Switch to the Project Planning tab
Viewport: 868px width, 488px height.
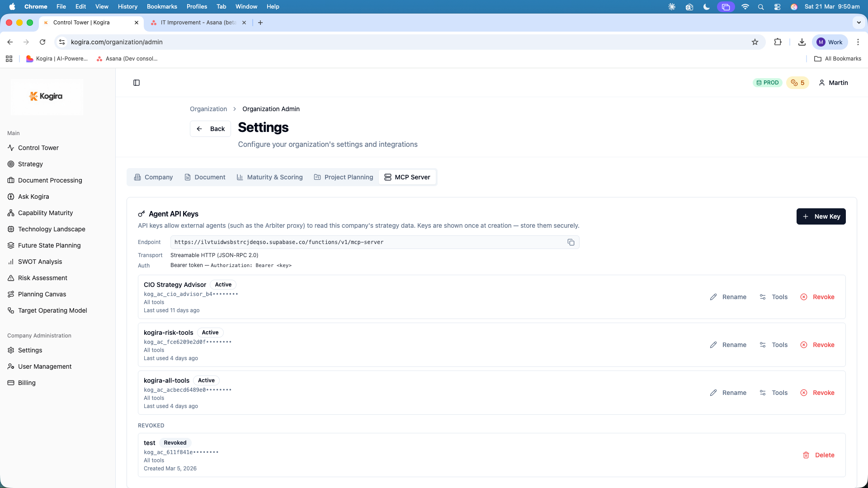point(343,177)
